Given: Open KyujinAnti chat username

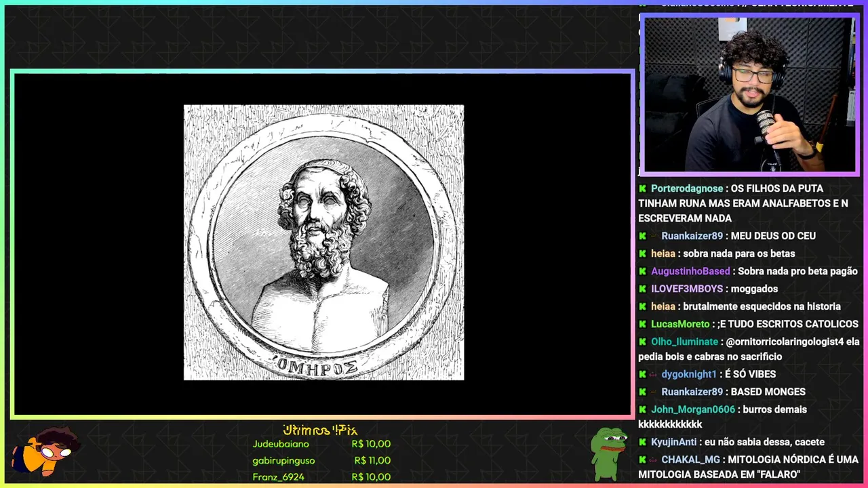Looking at the screenshot, I should click(x=674, y=442).
